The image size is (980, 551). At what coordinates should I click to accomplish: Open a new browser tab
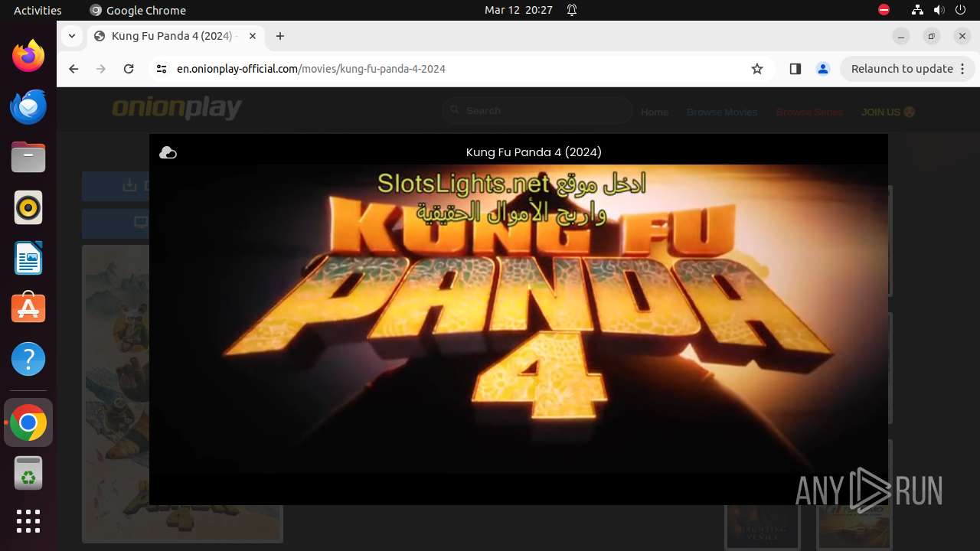[x=280, y=36]
